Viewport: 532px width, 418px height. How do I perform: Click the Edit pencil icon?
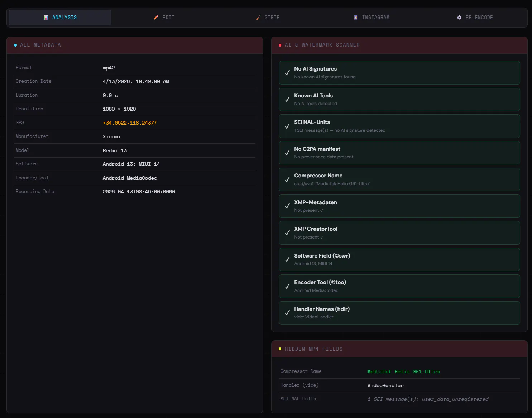pyautogui.click(x=156, y=18)
